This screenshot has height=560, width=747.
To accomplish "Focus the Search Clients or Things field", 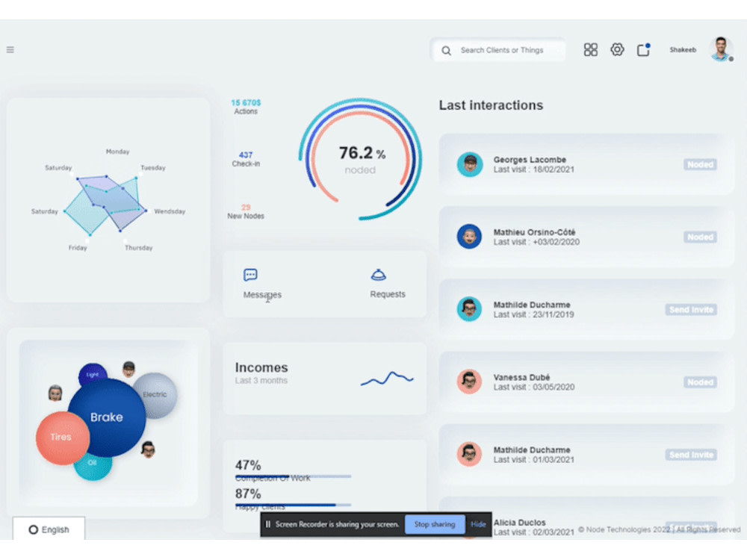I will 498,50.
